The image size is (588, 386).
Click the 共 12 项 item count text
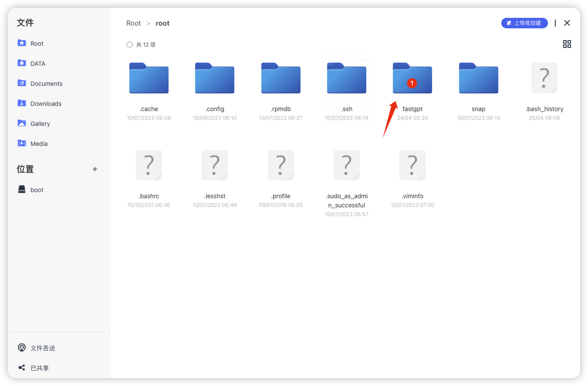(x=146, y=44)
